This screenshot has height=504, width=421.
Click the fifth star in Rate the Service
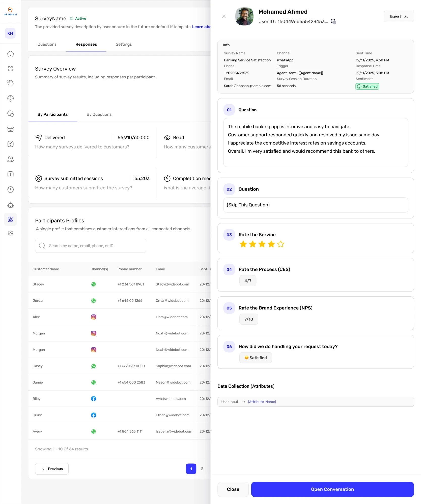[x=280, y=244]
